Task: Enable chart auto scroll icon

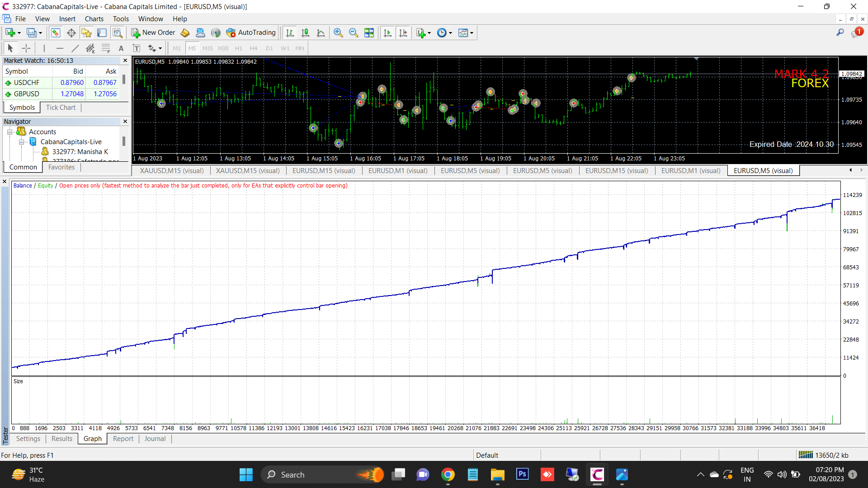Action: [387, 33]
